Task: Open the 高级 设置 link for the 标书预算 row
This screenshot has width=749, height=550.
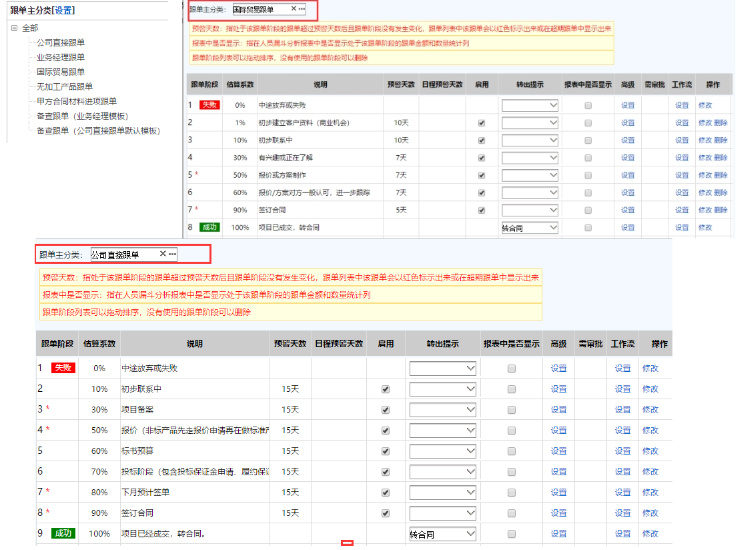Action: pyautogui.click(x=558, y=451)
